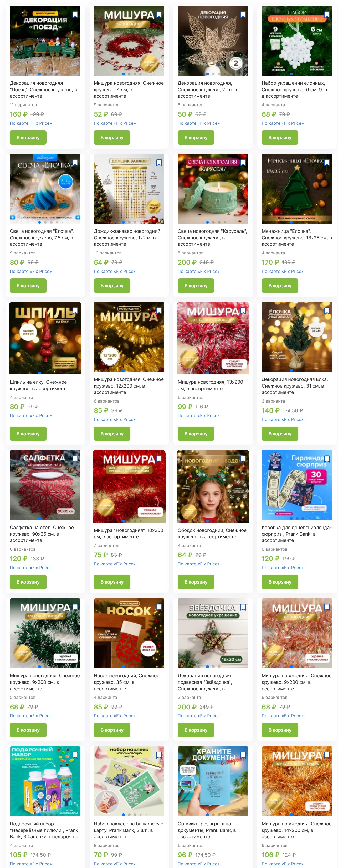Open "По карте «Fix Price»" under 140 ₽ price

[283, 419]
